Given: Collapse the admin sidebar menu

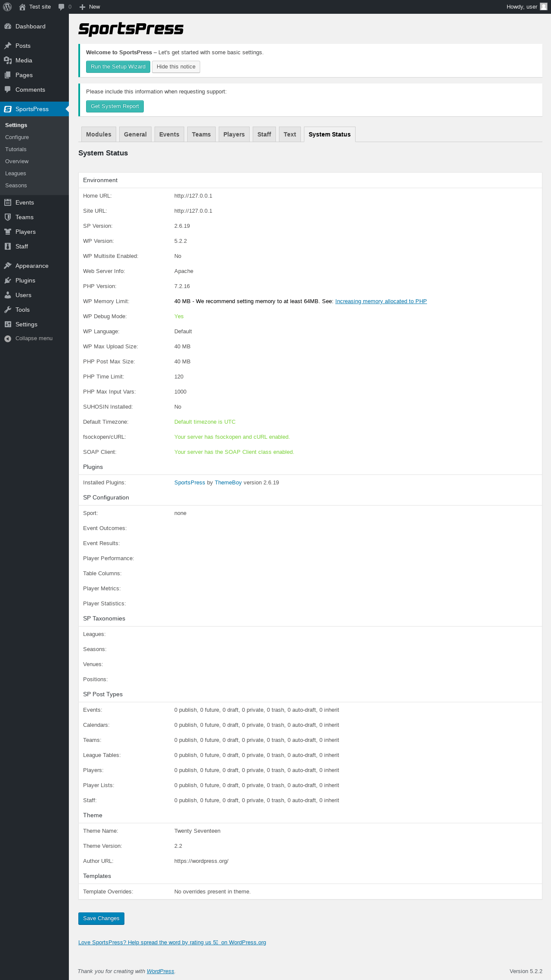Looking at the screenshot, I should coord(29,338).
